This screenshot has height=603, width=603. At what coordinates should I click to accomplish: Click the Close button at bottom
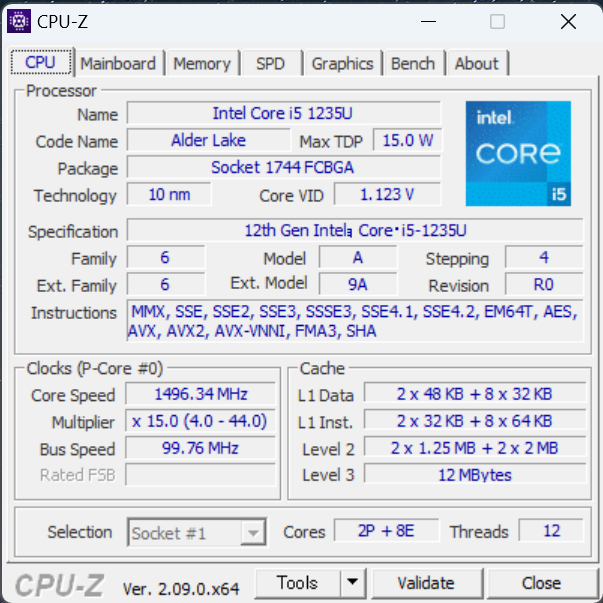[541, 583]
